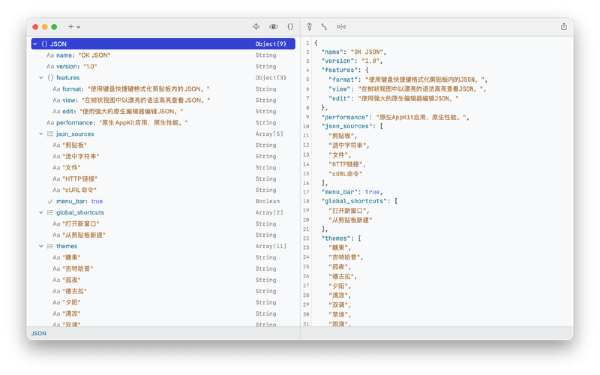Select the format row under features

coord(163,89)
